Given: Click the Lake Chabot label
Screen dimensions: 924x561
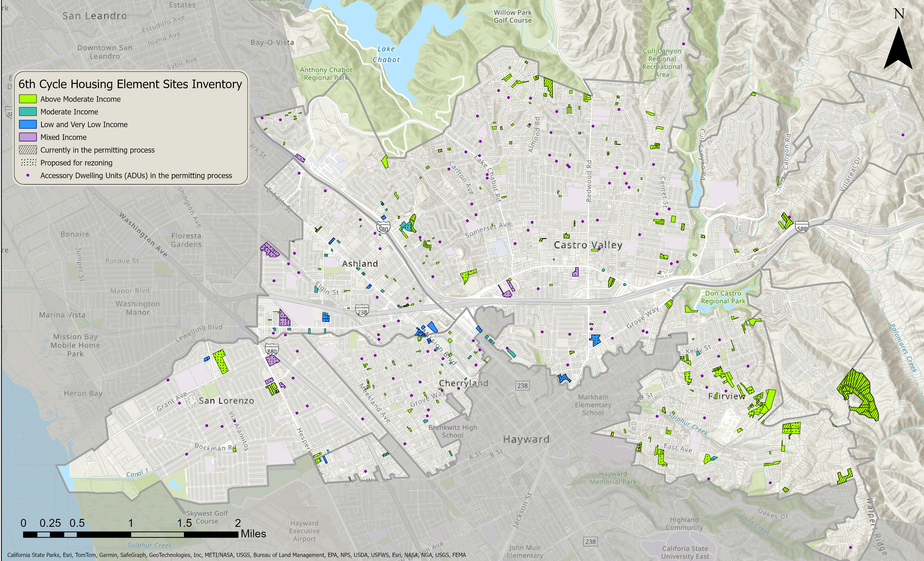Looking at the screenshot, I should [x=386, y=54].
